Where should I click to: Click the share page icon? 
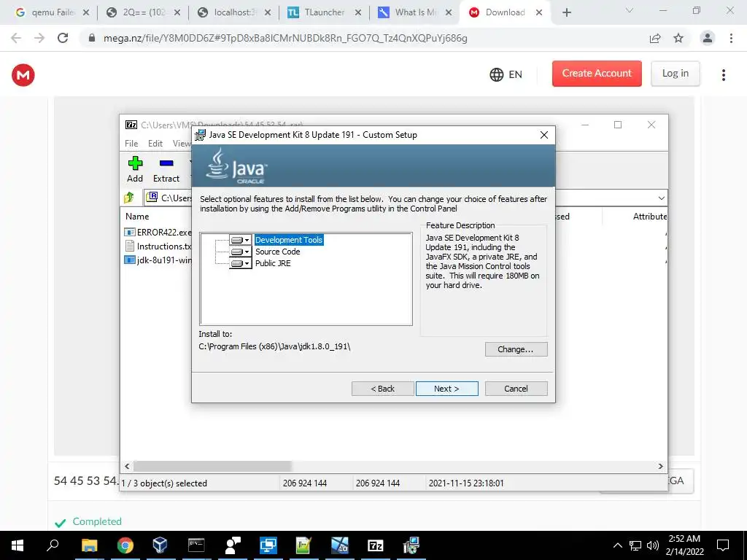(x=655, y=38)
